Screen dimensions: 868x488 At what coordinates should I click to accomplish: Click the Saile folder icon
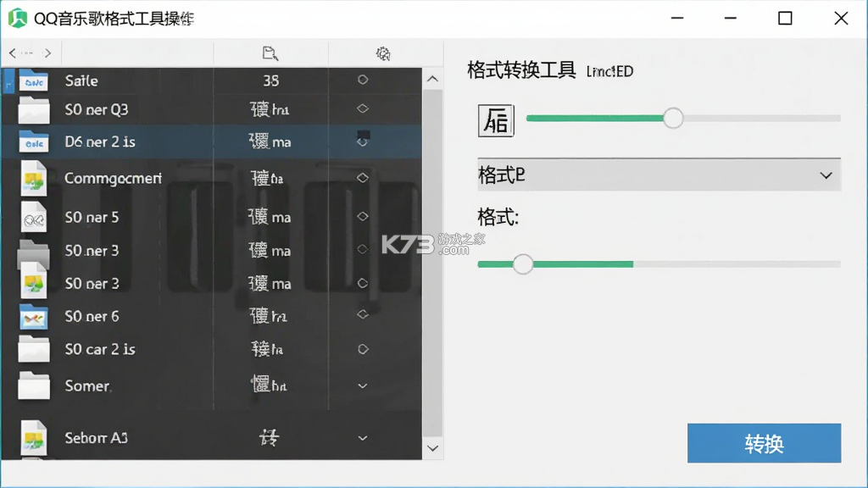(34, 80)
